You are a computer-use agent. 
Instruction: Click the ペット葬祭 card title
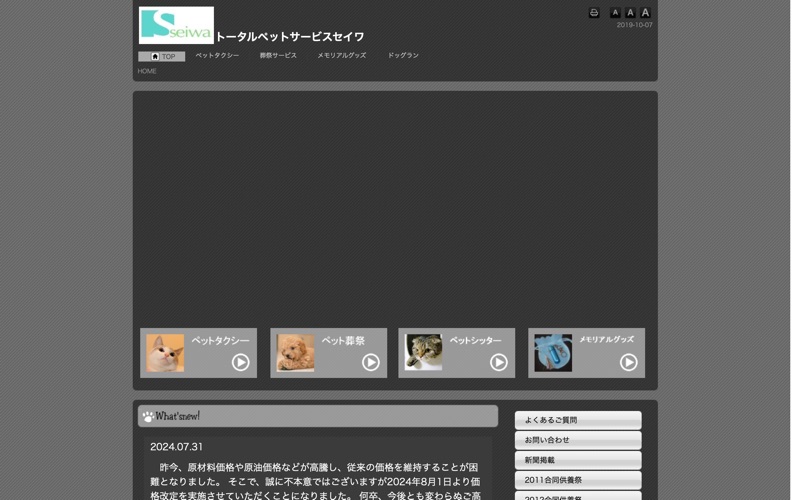(343, 340)
